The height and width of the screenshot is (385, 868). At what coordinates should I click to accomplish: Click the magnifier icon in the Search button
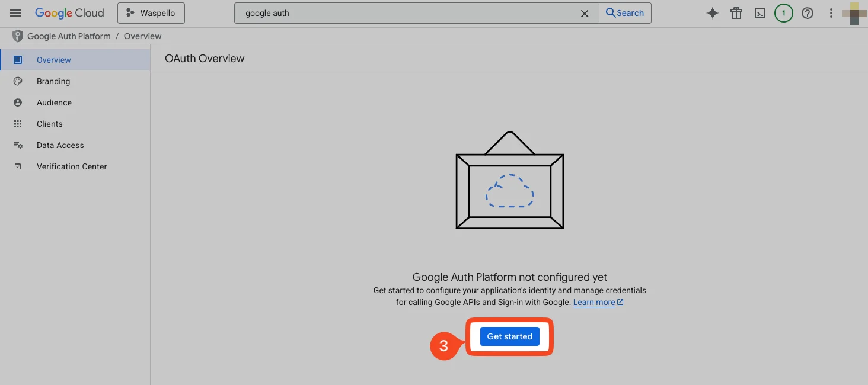coord(611,13)
